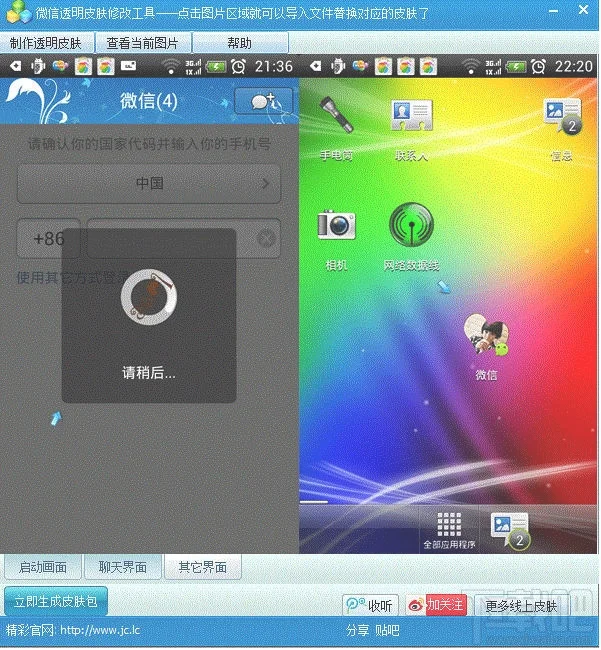
Task: Click the 立即生成皮肤包 button
Action: tap(56, 601)
